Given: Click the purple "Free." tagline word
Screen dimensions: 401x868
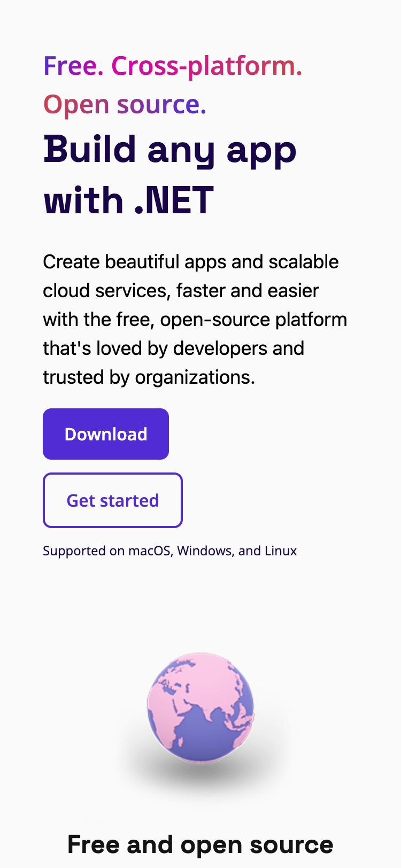Looking at the screenshot, I should pyautogui.click(x=73, y=66).
